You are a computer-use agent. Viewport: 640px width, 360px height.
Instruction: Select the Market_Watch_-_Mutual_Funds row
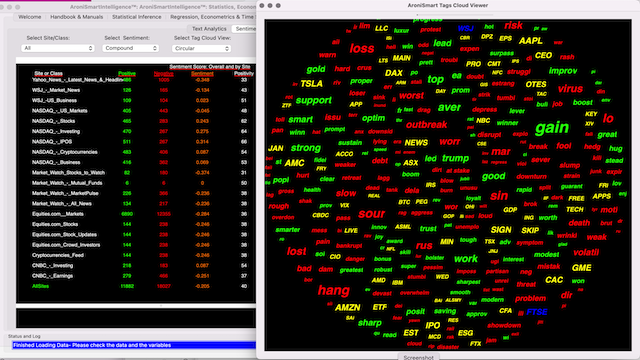tap(136, 183)
